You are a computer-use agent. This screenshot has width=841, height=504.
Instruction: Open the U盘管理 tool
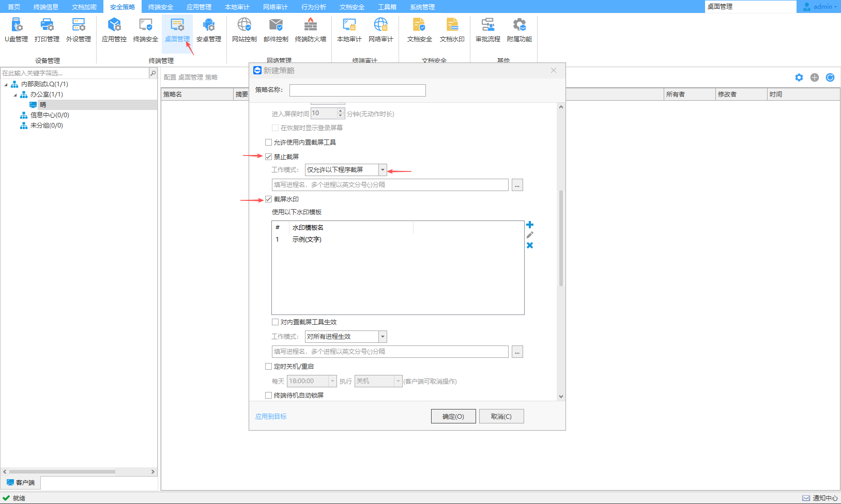pyautogui.click(x=17, y=30)
